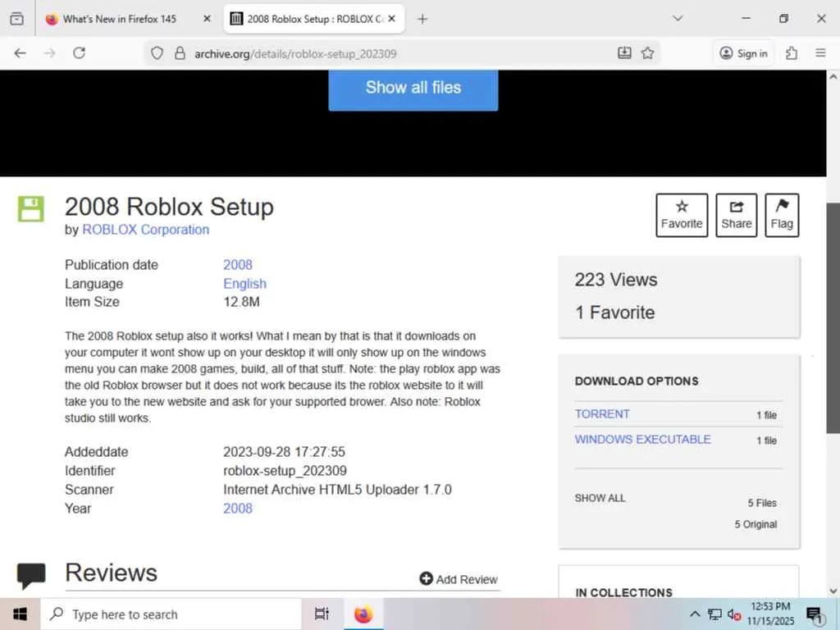Open Firefox application menu

coord(820,53)
